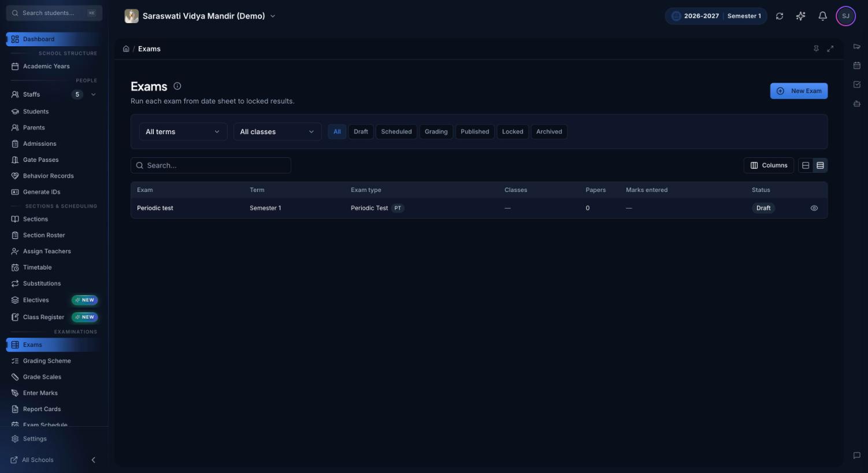Open Enter Marks in sidebar
Screen dimensions: 868x473
54,393
